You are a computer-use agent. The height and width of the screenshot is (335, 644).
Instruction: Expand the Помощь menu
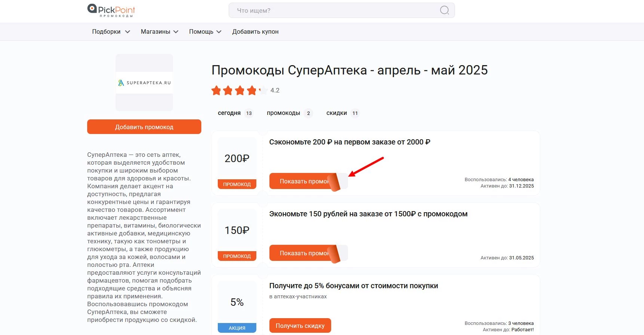[x=205, y=32]
